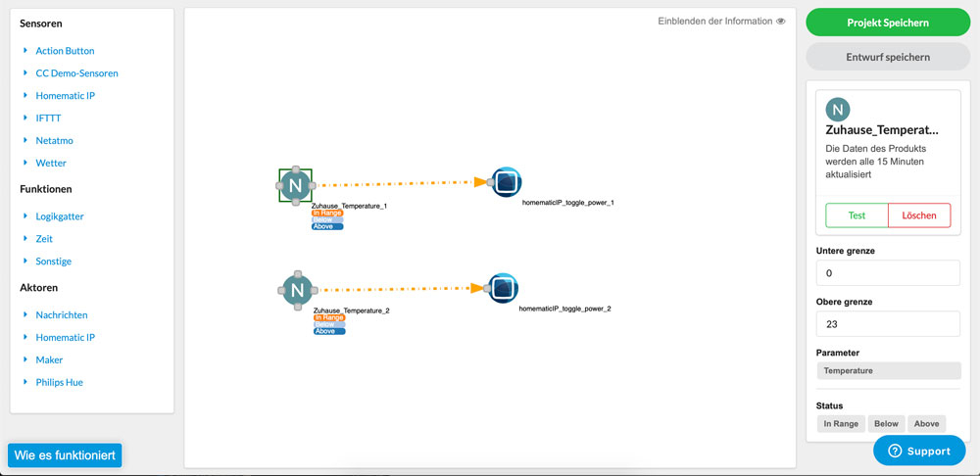980x476 pixels.
Task: Click the input port of homematicIP_toggle_power_1
Action: [491, 182]
